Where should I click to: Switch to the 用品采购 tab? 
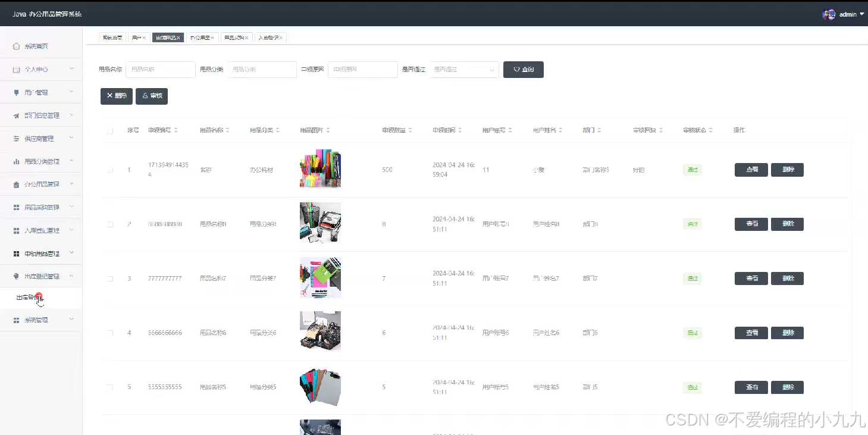pyautogui.click(x=237, y=37)
